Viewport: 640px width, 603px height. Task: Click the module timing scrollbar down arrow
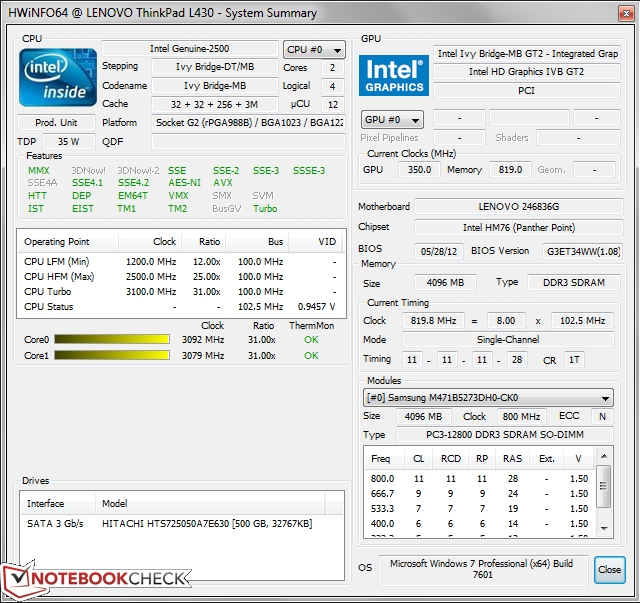click(604, 529)
